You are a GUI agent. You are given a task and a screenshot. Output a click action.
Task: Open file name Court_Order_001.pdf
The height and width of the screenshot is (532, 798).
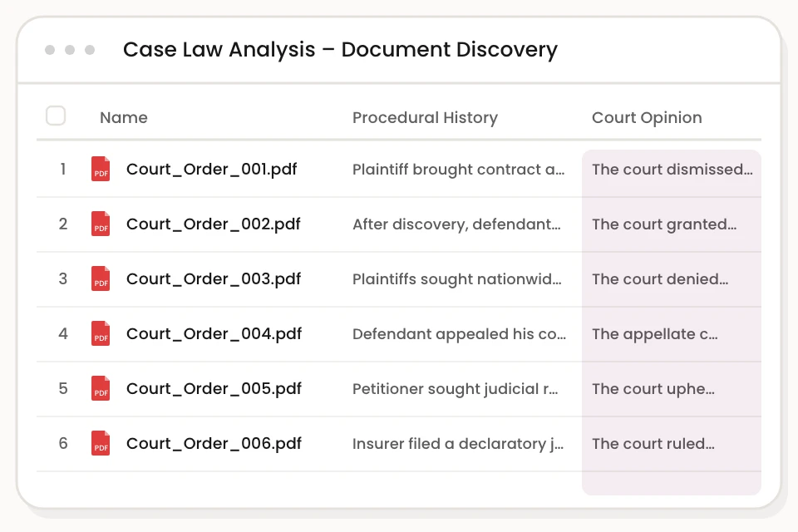click(212, 169)
